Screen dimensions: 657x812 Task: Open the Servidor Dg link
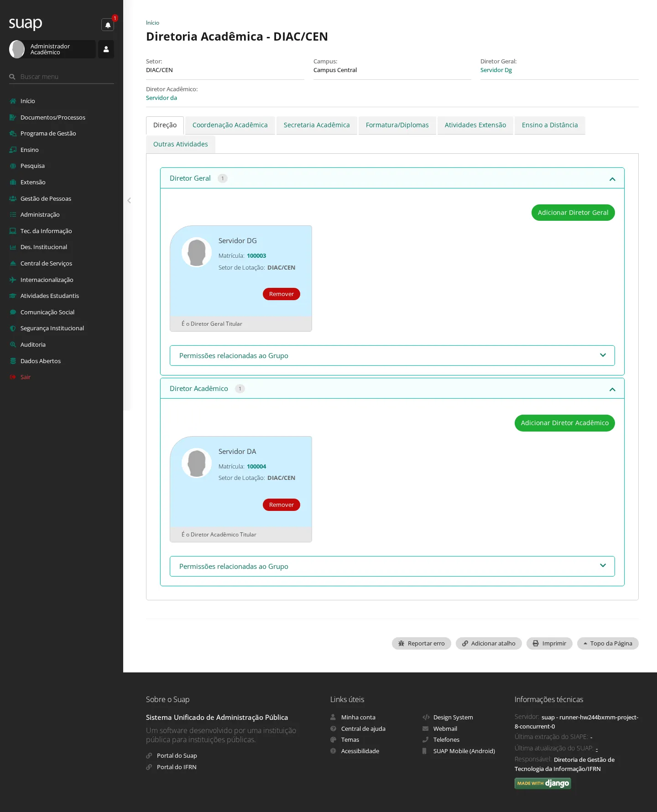click(x=496, y=70)
